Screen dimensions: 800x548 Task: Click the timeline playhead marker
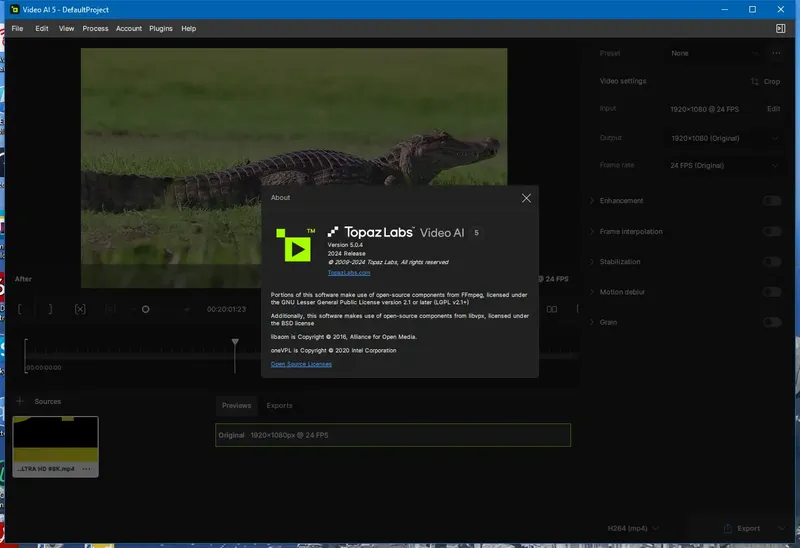pyautogui.click(x=235, y=341)
